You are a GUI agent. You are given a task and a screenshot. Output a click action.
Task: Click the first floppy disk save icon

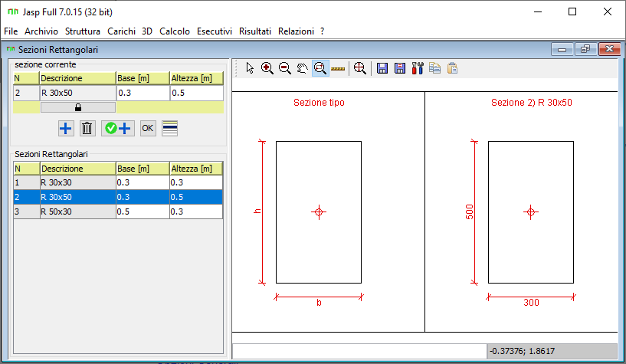click(x=382, y=68)
